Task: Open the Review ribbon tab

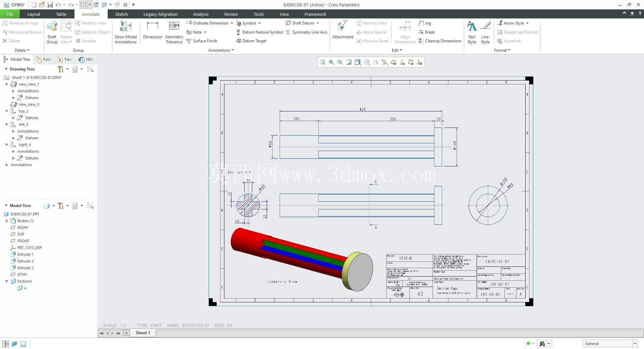Action: [x=231, y=14]
